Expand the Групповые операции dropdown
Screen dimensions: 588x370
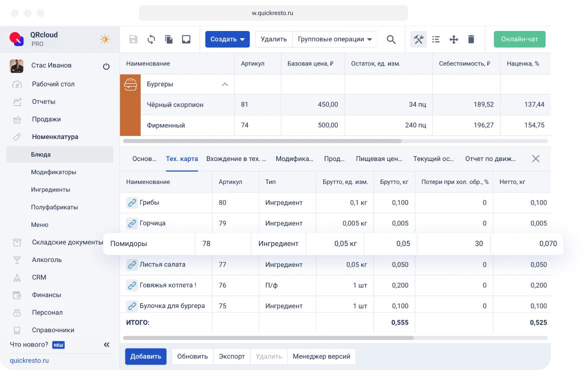[x=335, y=39]
